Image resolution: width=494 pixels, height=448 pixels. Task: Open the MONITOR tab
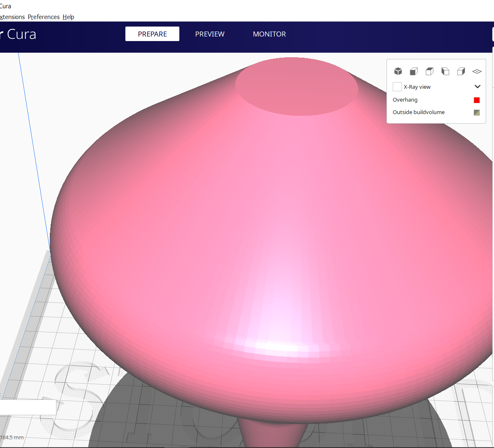[269, 34]
